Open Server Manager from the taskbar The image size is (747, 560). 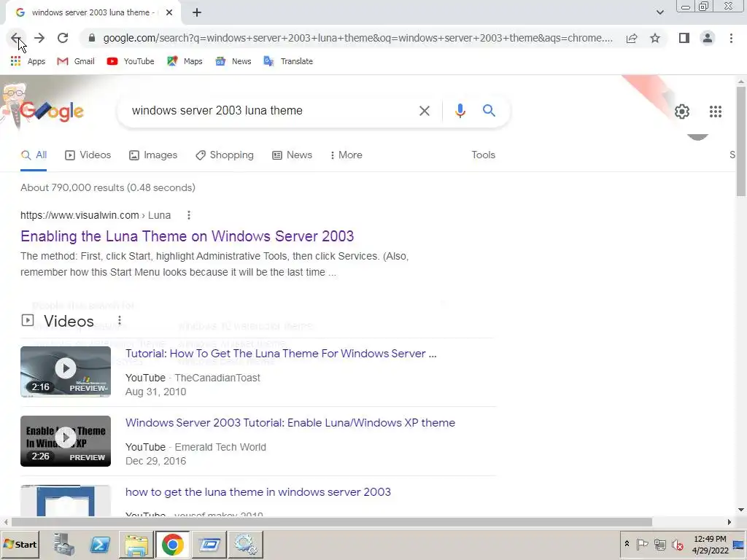coord(64,544)
